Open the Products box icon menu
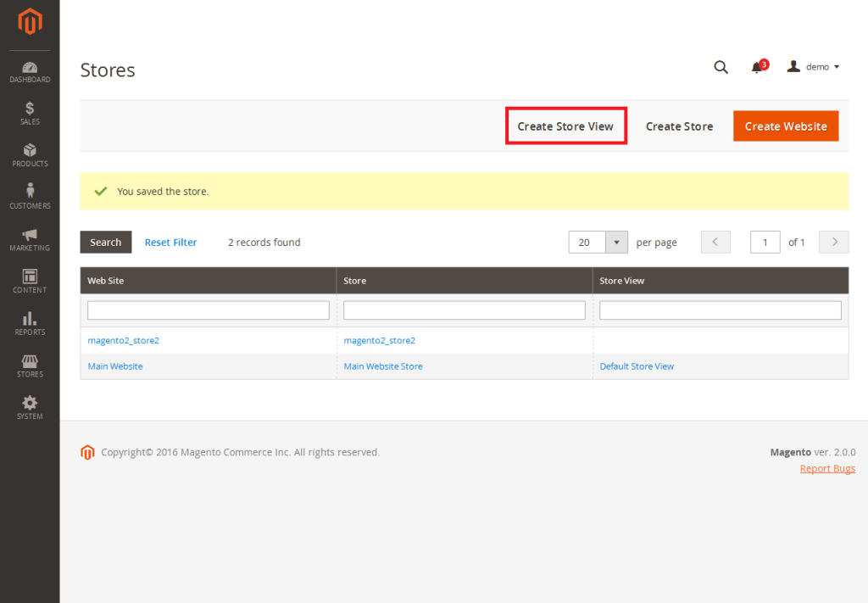868x603 pixels. [30, 155]
